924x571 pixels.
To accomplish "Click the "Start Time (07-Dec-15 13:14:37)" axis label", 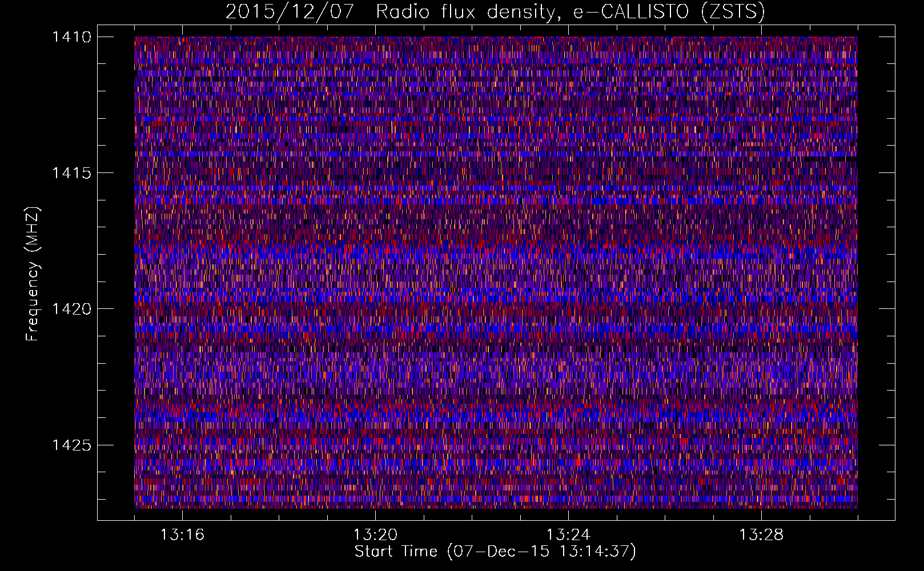I will 495,552.
